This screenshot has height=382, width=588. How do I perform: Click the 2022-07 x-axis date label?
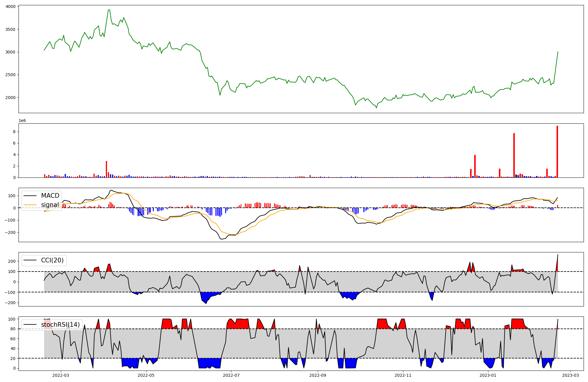tap(231, 375)
